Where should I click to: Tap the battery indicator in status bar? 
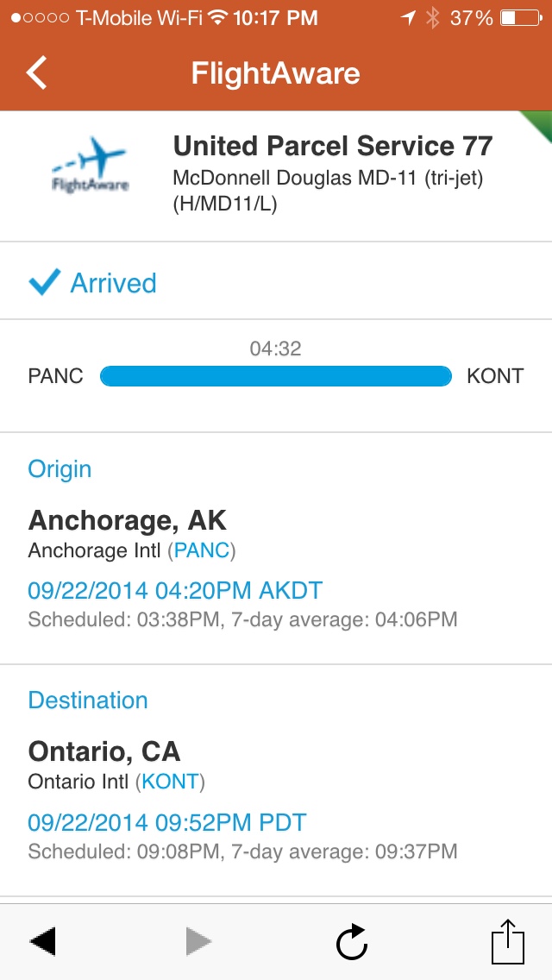click(x=521, y=18)
